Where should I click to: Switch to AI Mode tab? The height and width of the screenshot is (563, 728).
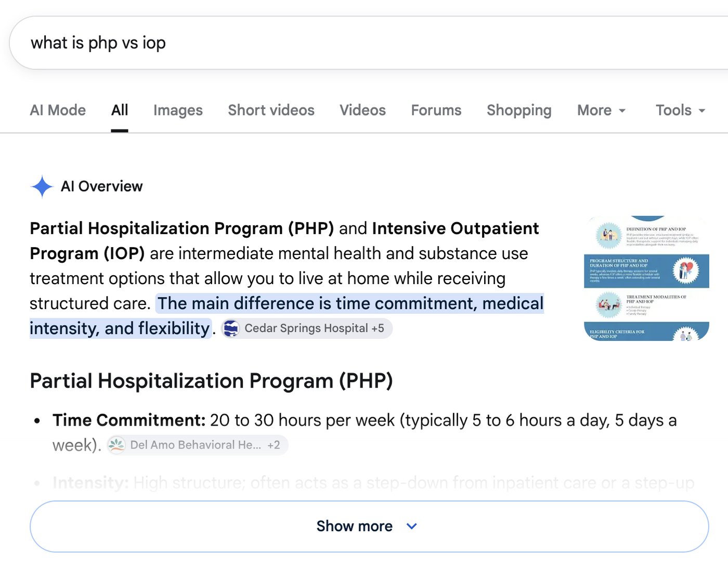click(x=58, y=110)
